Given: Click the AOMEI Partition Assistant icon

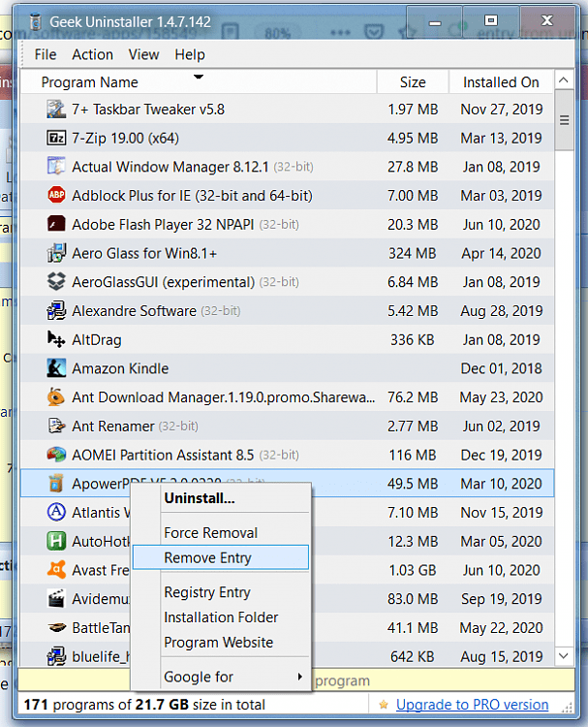Looking at the screenshot, I should (56, 455).
